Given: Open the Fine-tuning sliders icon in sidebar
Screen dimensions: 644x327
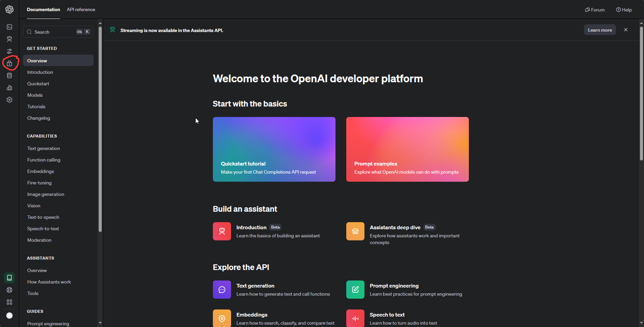Looking at the screenshot, I should (9, 51).
